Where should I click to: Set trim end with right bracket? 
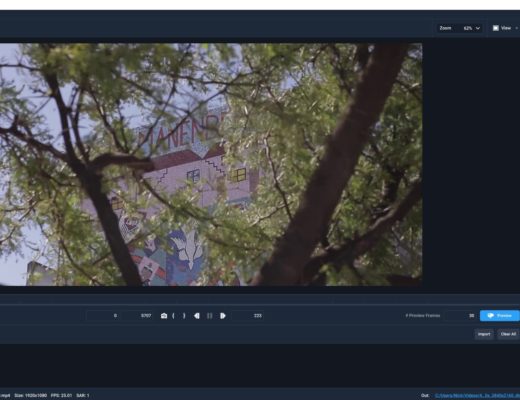point(184,316)
